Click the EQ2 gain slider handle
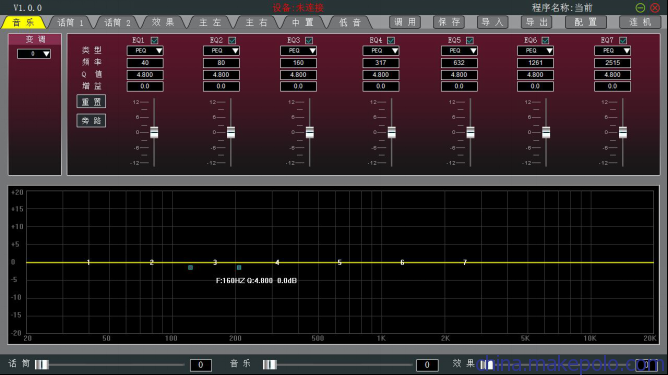 pos(231,132)
